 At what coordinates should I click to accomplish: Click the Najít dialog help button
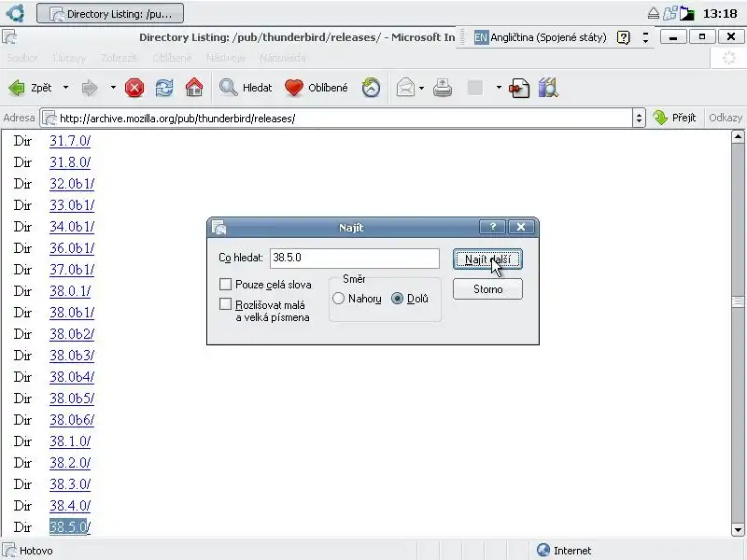pos(493,227)
